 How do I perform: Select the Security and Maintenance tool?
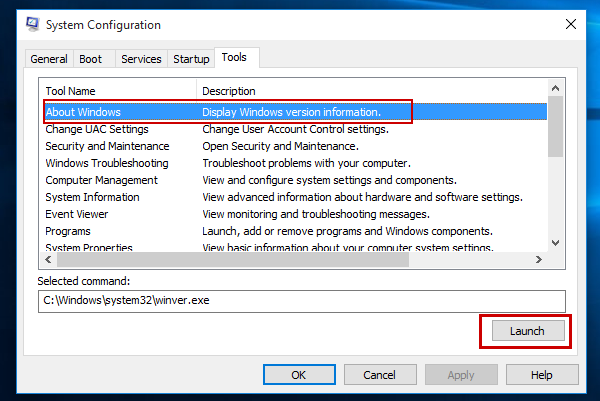[295, 146]
